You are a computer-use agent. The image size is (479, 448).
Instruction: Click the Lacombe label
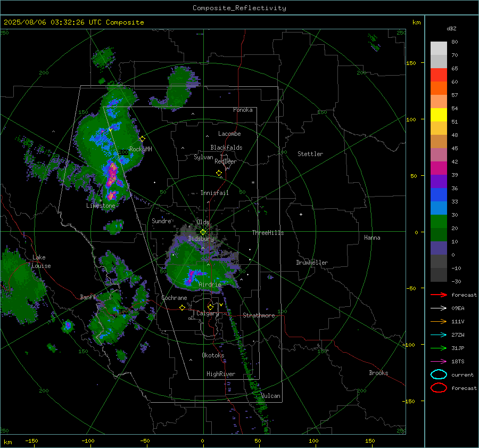click(229, 134)
